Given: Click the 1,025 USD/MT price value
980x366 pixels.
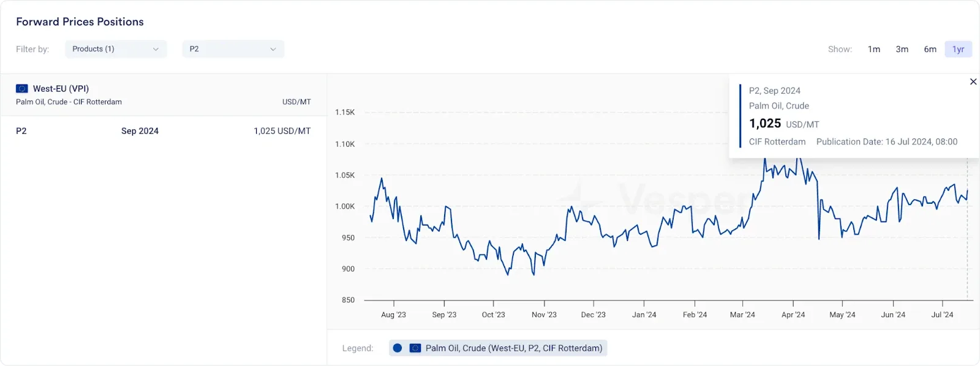Looking at the screenshot, I should point(282,131).
